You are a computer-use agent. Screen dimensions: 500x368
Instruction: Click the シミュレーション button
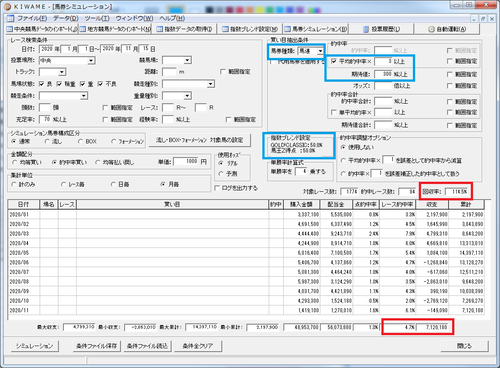pos(34,346)
